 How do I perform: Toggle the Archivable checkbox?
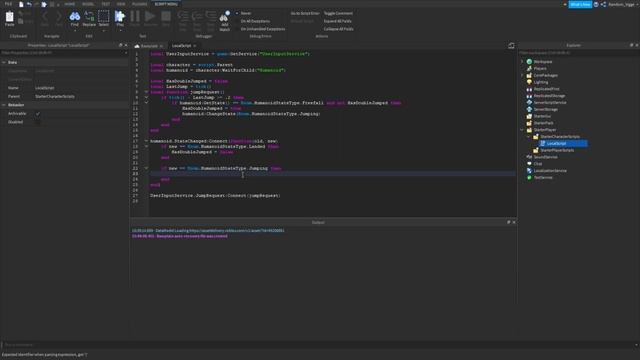tap(38, 113)
